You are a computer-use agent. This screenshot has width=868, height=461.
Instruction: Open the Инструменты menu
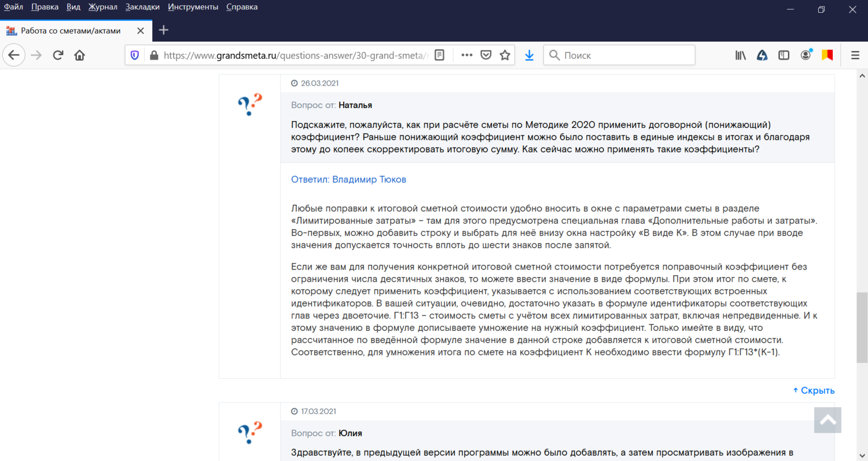point(193,7)
